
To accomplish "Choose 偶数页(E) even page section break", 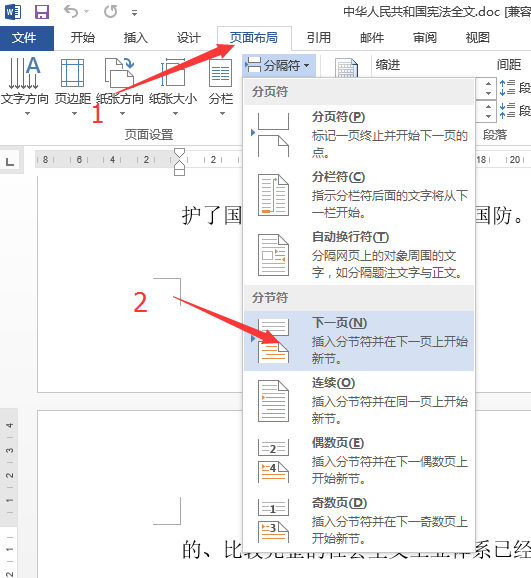I will (358, 461).
